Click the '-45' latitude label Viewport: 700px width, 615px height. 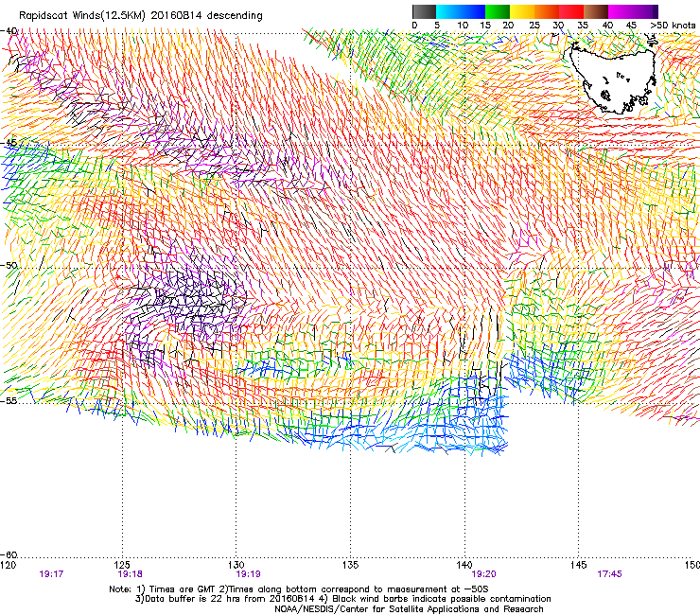click(9, 143)
